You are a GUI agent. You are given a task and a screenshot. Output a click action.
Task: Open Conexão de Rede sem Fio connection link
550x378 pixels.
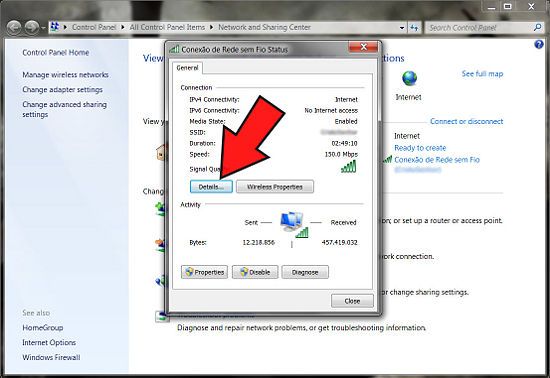(437, 160)
